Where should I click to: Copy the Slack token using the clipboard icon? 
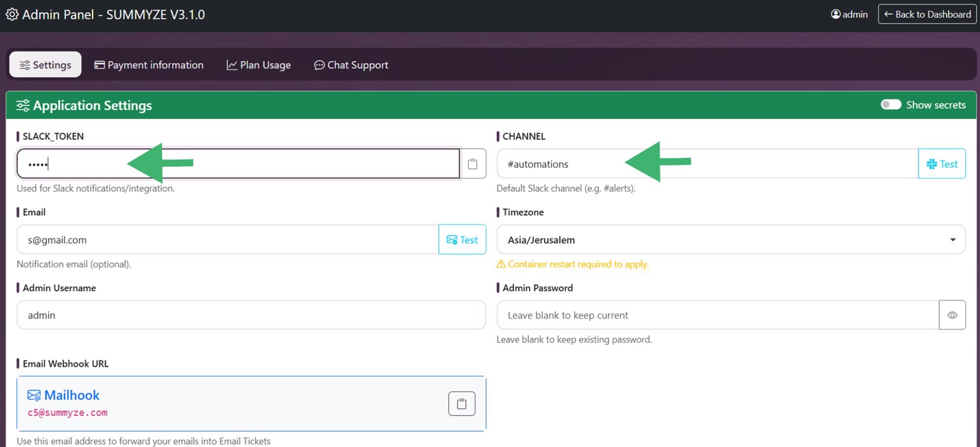pyautogui.click(x=472, y=164)
